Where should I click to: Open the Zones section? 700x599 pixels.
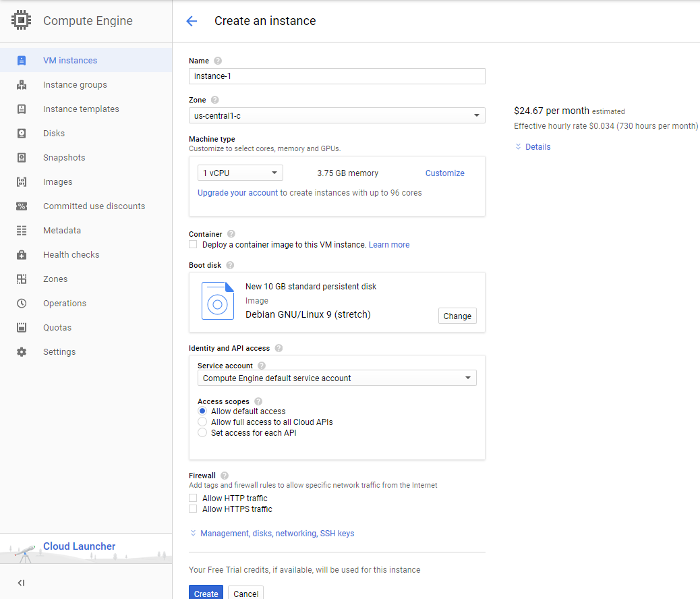pyautogui.click(x=55, y=279)
